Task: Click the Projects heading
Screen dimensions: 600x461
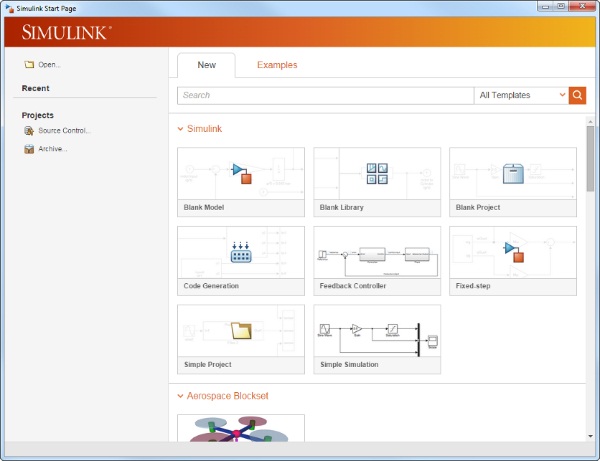Action: (38, 115)
